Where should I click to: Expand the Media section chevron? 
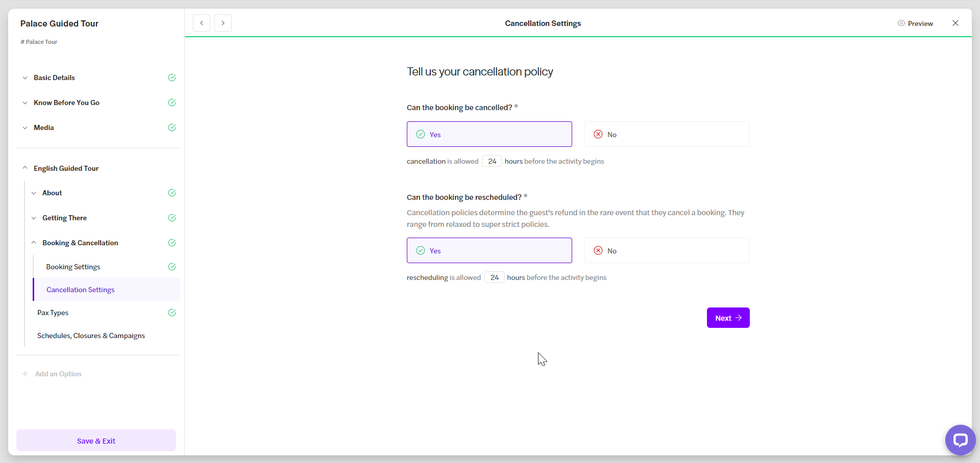tap(25, 127)
